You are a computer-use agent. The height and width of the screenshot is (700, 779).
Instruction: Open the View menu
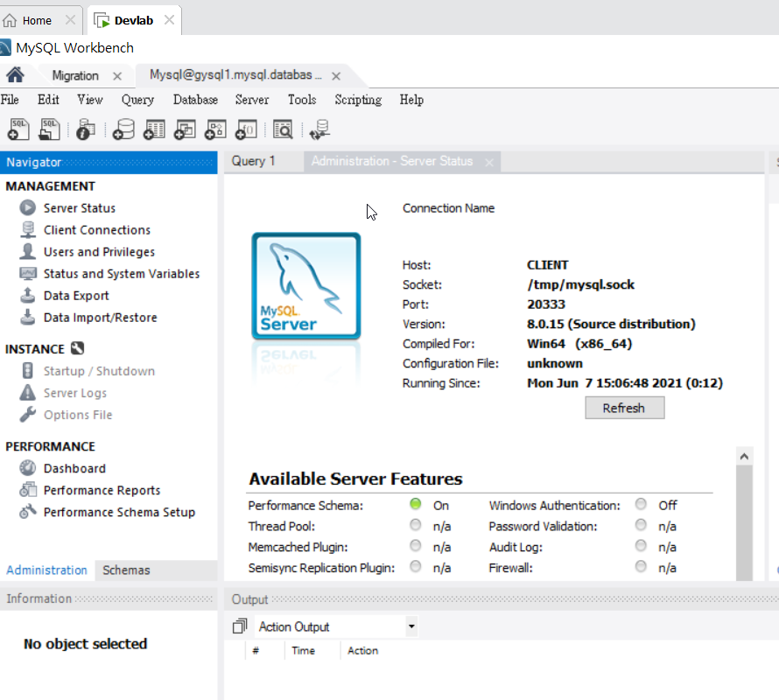pyautogui.click(x=90, y=100)
